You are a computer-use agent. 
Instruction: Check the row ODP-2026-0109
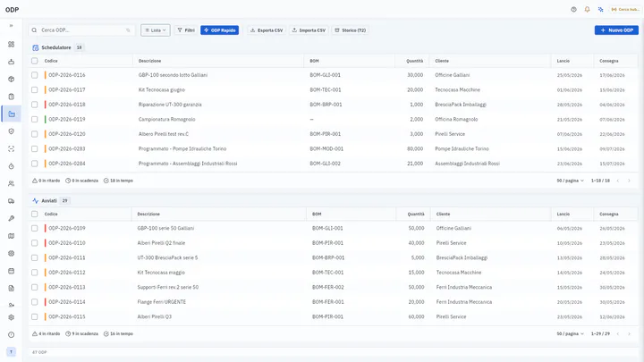35,228
